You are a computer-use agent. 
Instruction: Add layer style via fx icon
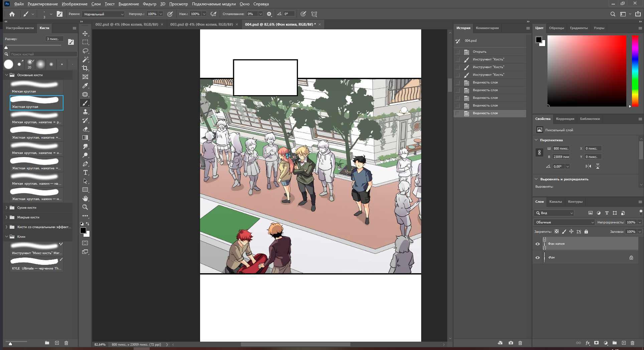click(x=588, y=343)
